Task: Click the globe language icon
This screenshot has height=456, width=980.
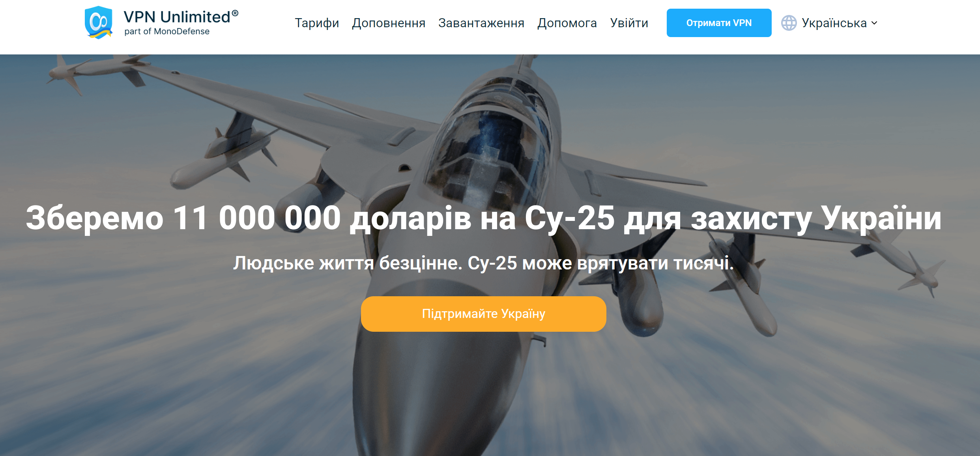Action: pos(789,23)
